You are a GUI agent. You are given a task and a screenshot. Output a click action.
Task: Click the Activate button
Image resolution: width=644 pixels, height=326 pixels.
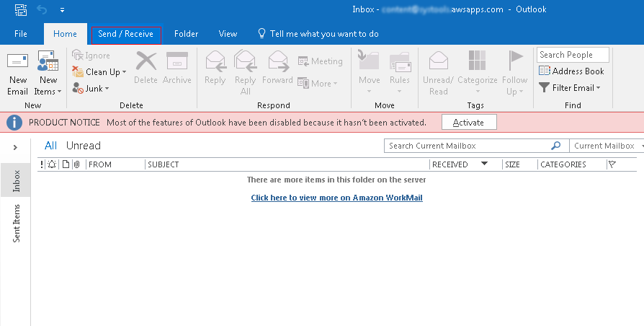pyautogui.click(x=469, y=122)
